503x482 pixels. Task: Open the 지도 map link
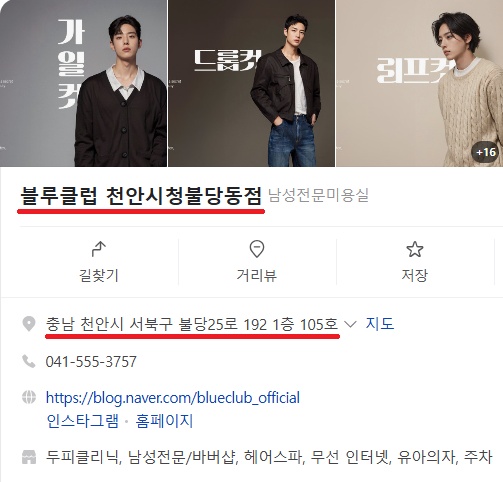[x=380, y=324]
